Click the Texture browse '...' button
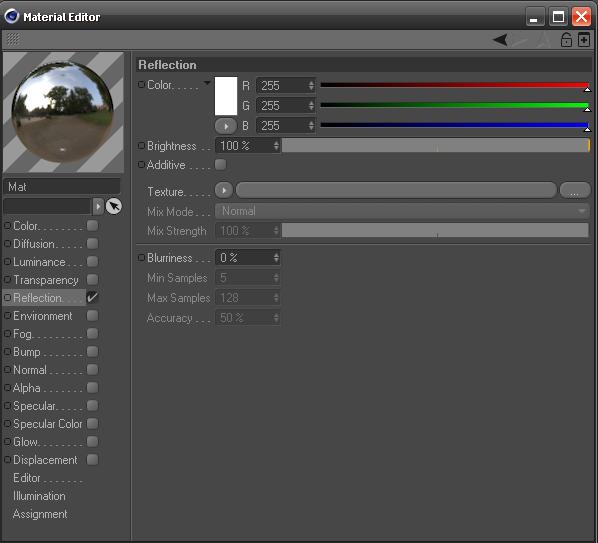Image resolution: width=598 pixels, height=543 pixels. coord(575,190)
